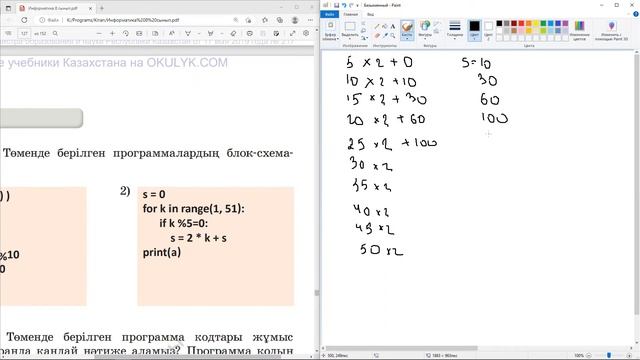Pick the red color swatch

[521, 23]
